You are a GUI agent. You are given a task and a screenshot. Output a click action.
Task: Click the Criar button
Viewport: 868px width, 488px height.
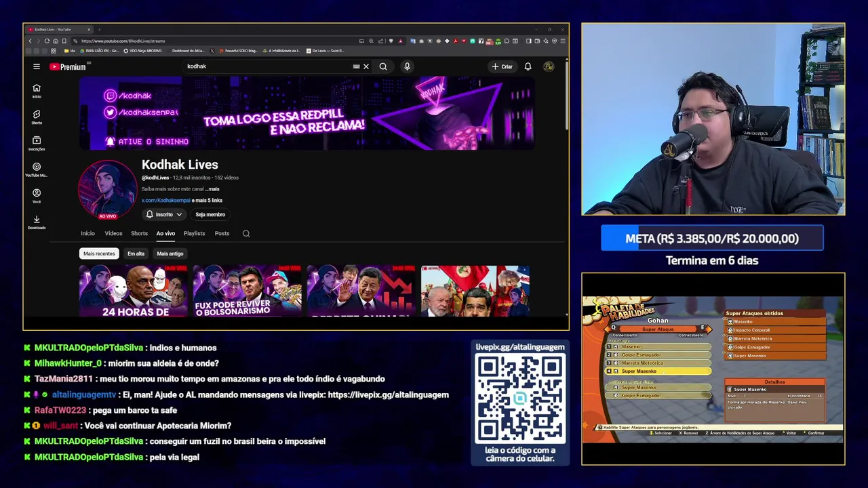(x=502, y=66)
